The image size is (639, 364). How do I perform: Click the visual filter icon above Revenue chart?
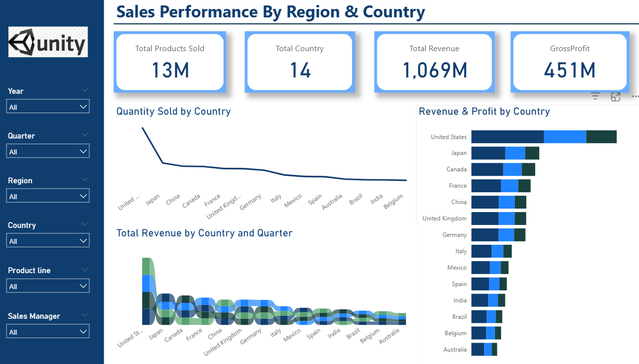point(595,97)
